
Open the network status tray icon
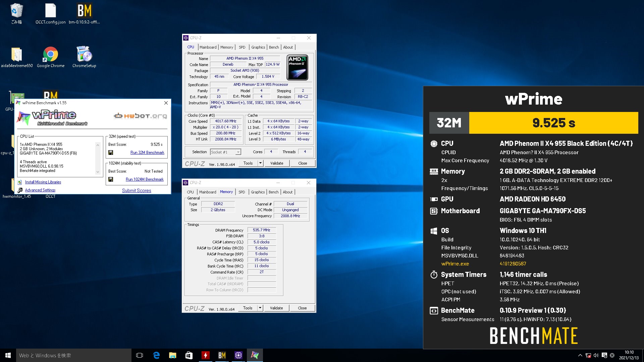[x=588, y=355]
